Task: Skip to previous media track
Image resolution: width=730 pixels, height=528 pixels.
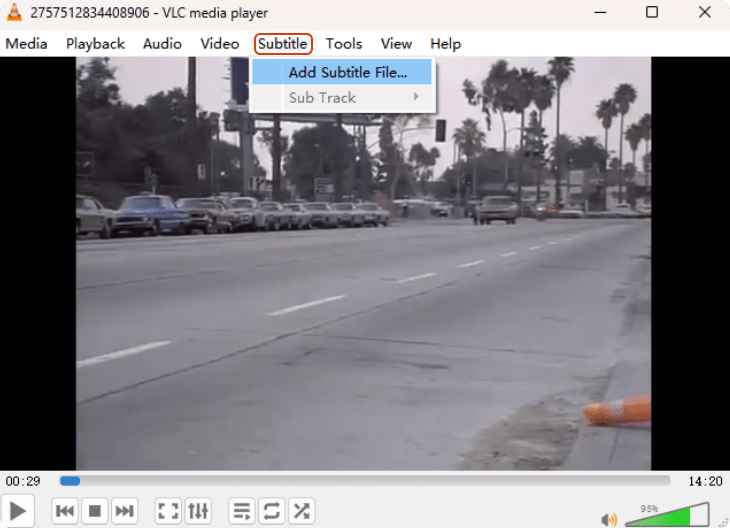Action: (x=65, y=511)
